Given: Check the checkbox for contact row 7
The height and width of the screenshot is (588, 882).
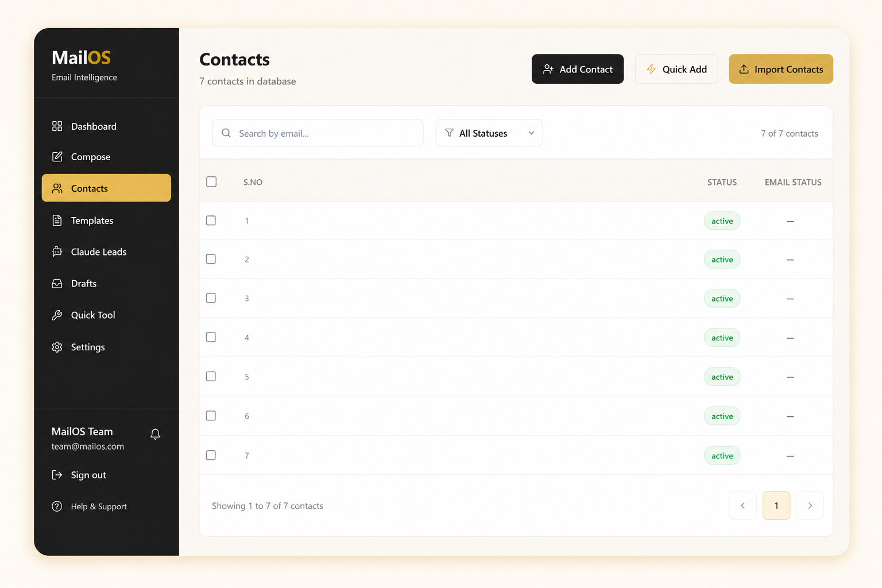Looking at the screenshot, I should tap(211, 455).
